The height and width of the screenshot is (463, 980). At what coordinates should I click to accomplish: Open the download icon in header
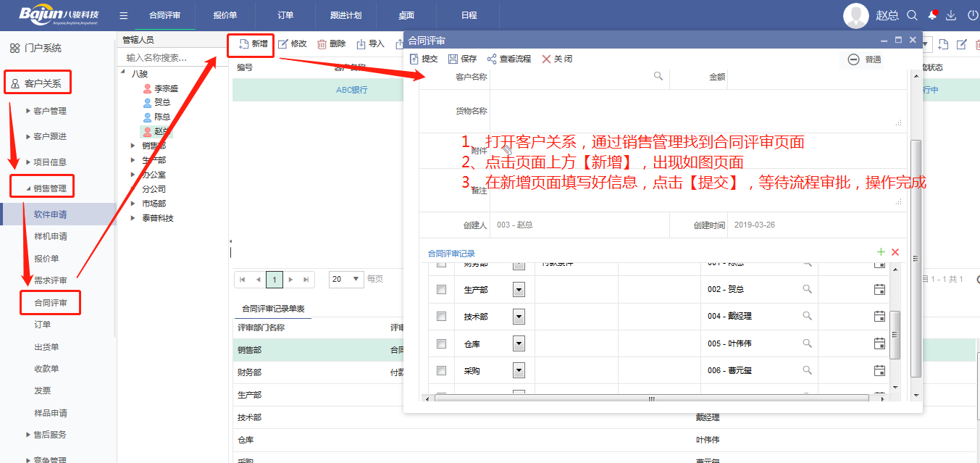point(952,15)
